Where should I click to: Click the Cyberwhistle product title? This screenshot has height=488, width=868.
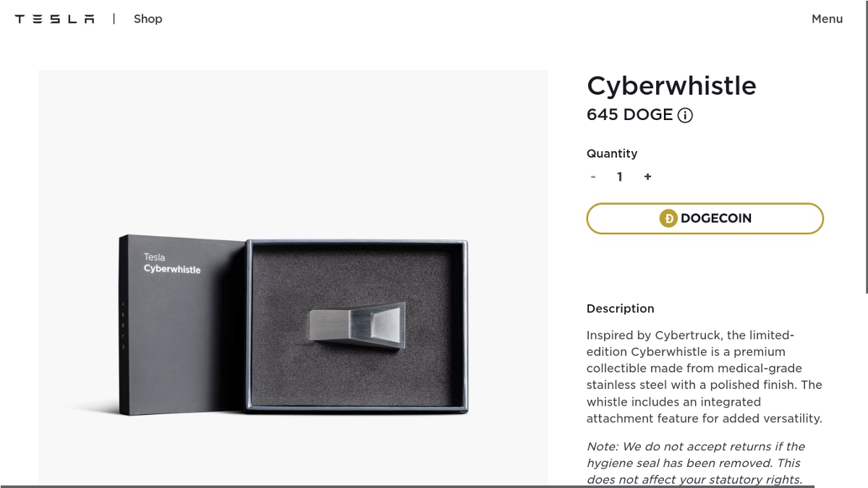671,86
